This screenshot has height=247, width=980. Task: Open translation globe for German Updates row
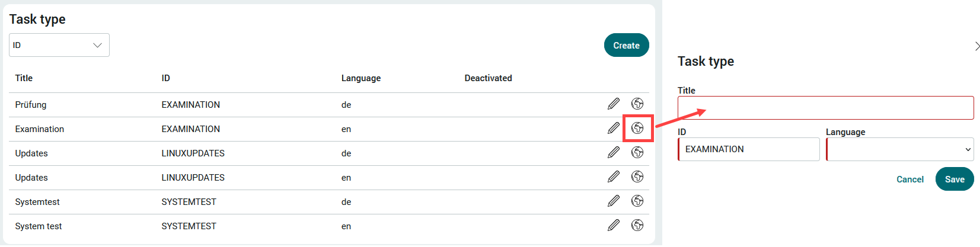[x=637, y=153]
